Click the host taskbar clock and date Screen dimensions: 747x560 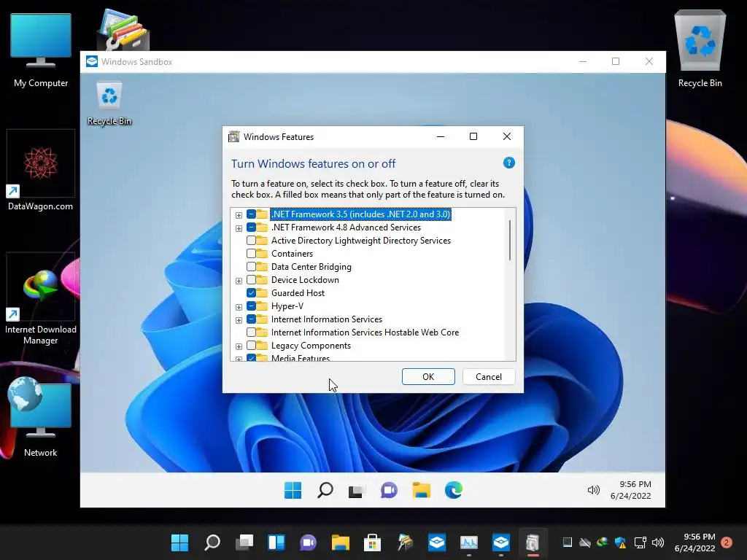694,542
